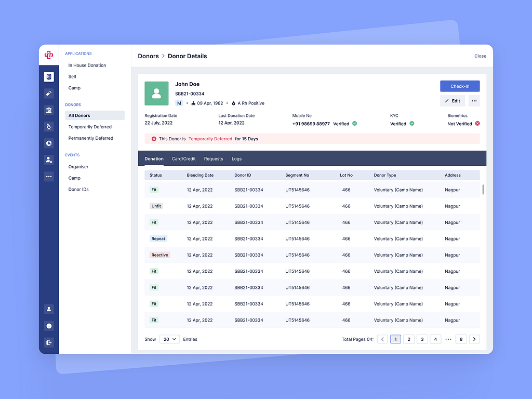
Task: Open the ellipsis icon in the sidebar rail
Action: (49, 176)
